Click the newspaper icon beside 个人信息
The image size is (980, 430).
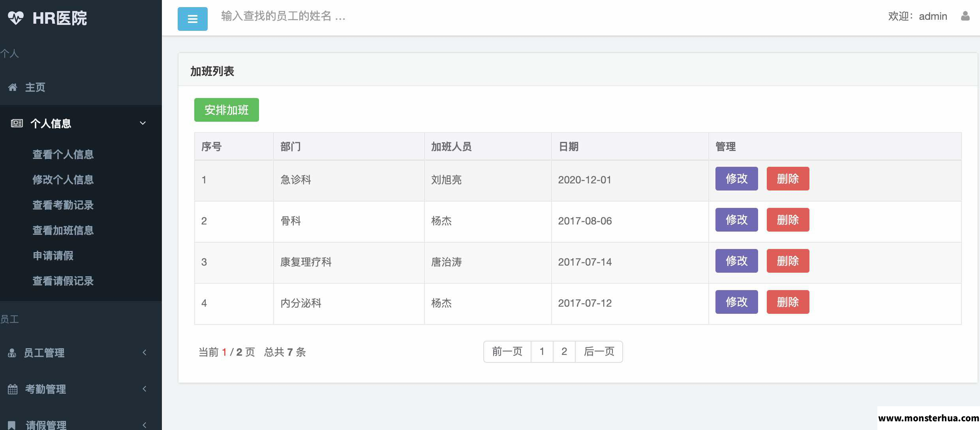point(17,123)
